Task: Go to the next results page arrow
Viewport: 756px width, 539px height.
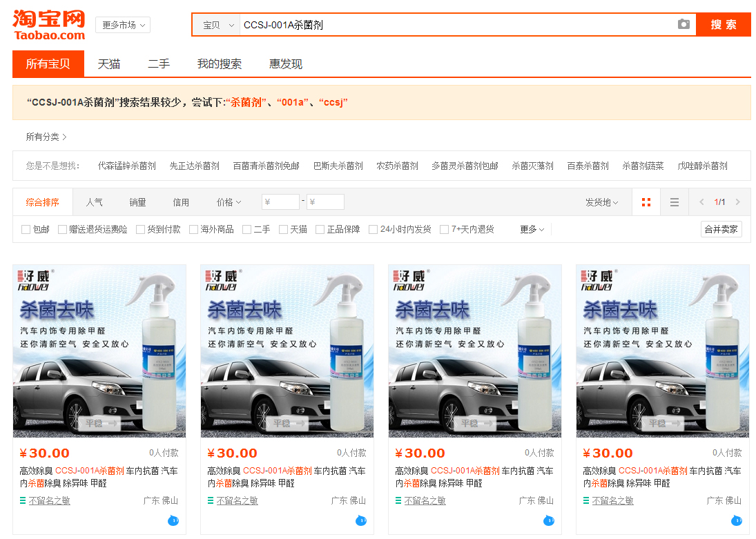Action: pos(737,202)
